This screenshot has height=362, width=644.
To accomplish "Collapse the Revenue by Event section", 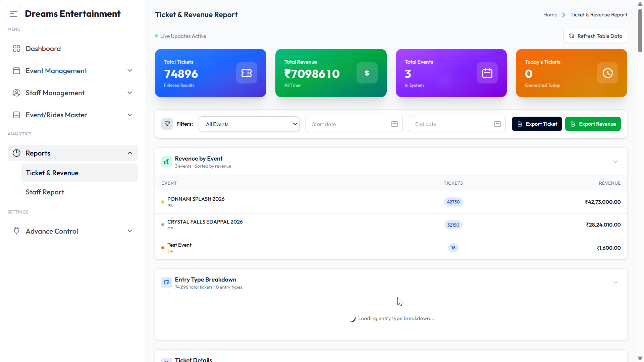I will (615, 162).
